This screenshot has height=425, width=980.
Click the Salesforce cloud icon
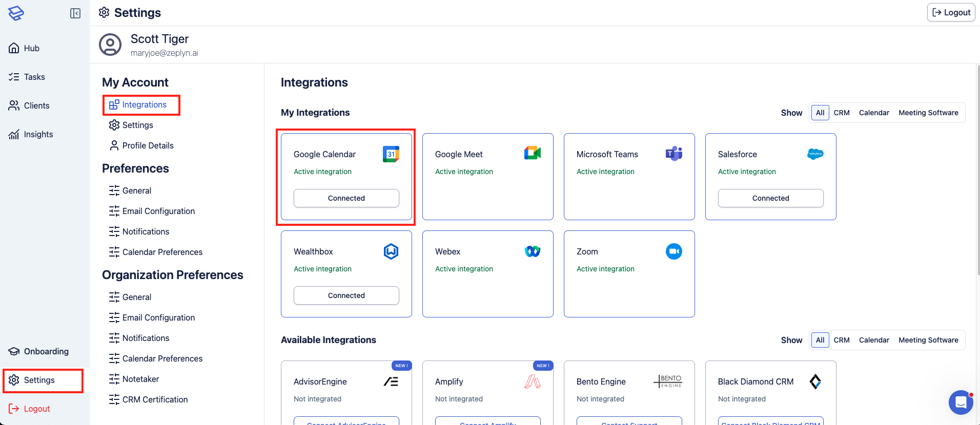pos(815,154)
